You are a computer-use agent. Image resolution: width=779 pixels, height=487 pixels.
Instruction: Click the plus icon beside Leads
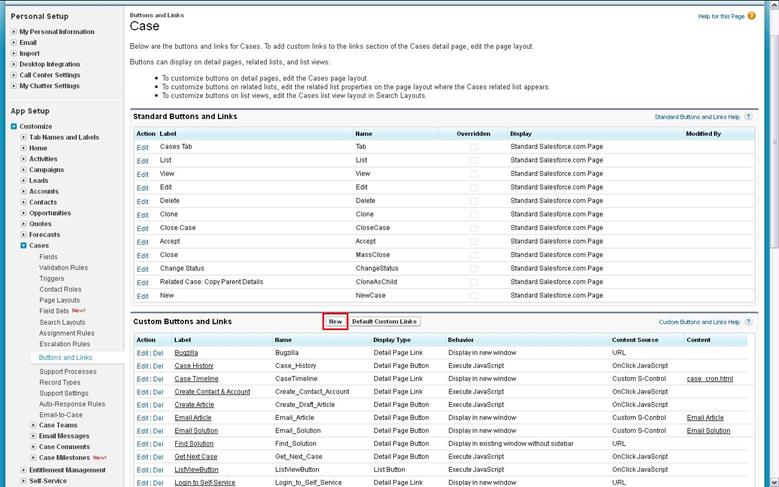[x=23, y=180]
